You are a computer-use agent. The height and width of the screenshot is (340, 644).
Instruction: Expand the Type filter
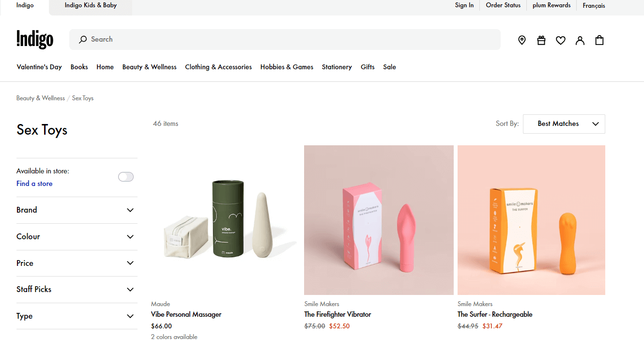pos(77,316)
